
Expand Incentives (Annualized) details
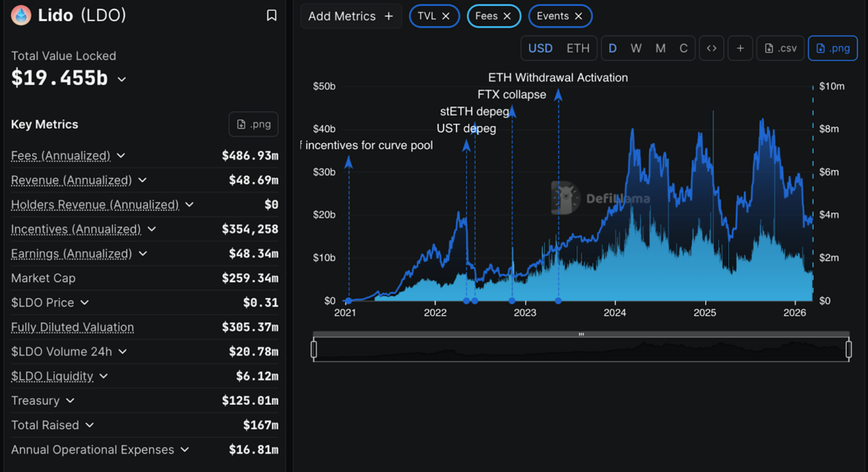point(152,229)
